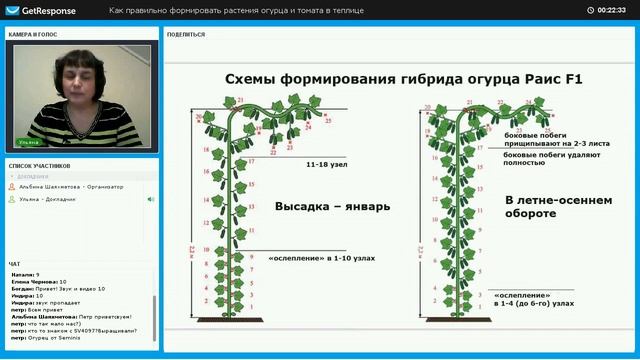Click the presenter icon next to Ульяна
640x360 pixels.
pos(12,199)
